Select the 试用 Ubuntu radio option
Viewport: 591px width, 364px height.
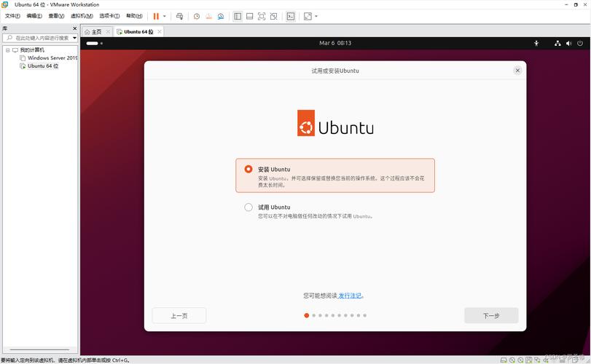(248, 207)
